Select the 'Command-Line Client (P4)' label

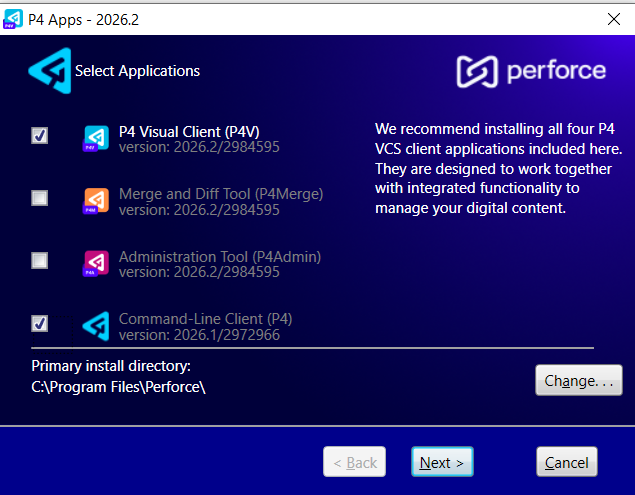pos(206,319)
